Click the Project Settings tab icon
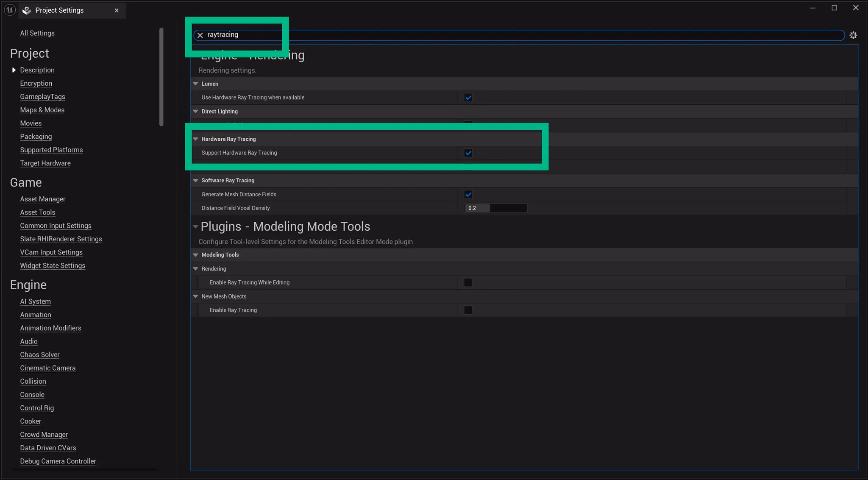The image size is (868, 480). [x=26, y=10]
